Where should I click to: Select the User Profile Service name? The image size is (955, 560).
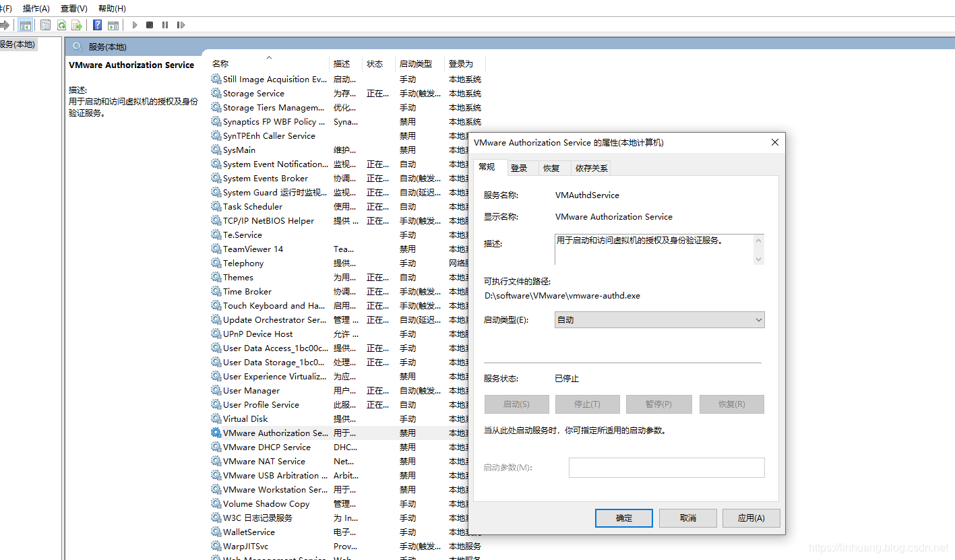[261, 404]
